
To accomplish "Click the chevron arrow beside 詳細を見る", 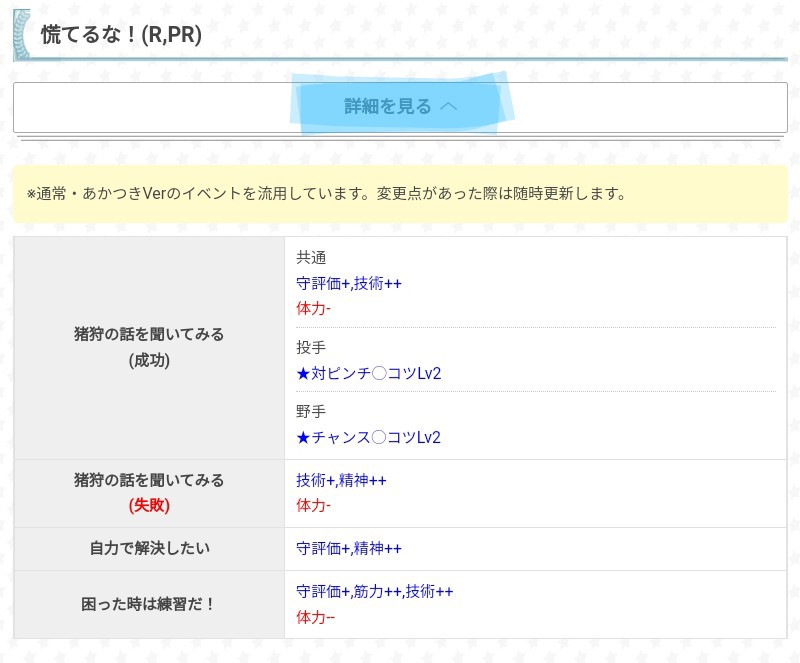I will click(448, 106).
